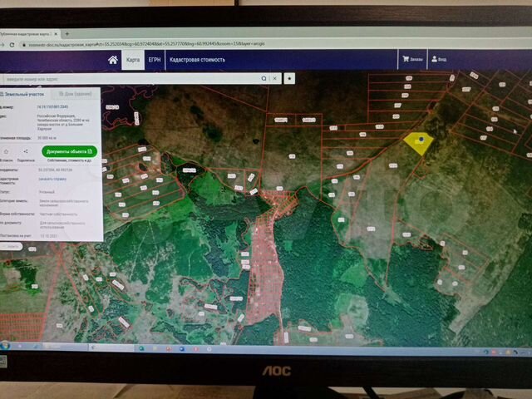Switch to the Карта tab
Viewport: 532px width, 399px height.
click(132, 60)
